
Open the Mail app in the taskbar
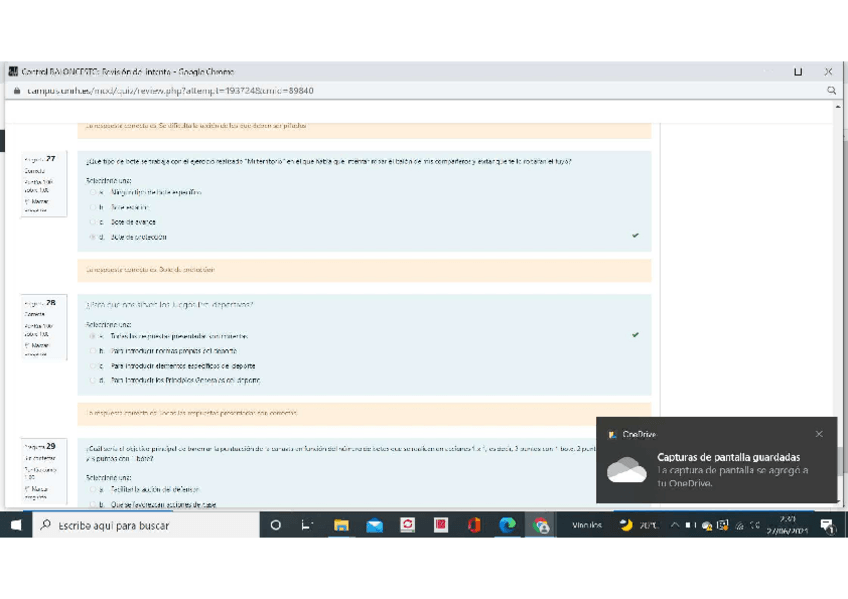tap(374, 525)
